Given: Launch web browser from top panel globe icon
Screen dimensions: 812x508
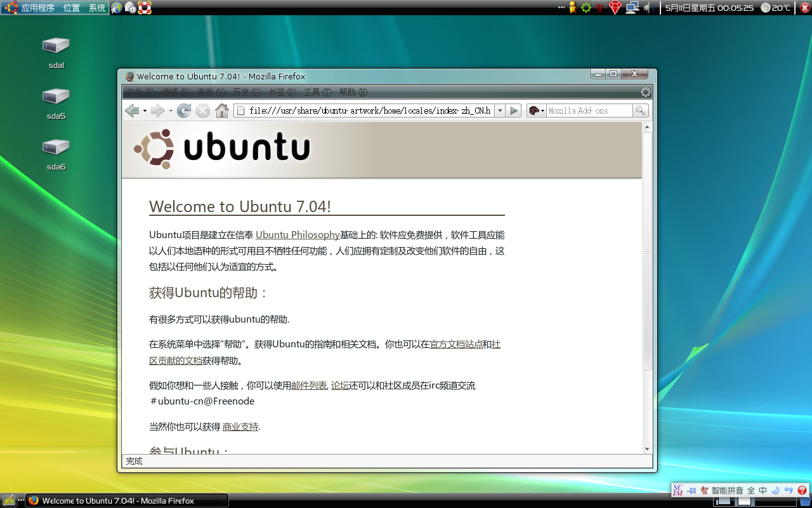Looking at the screenshot, I should coord(117,8).
